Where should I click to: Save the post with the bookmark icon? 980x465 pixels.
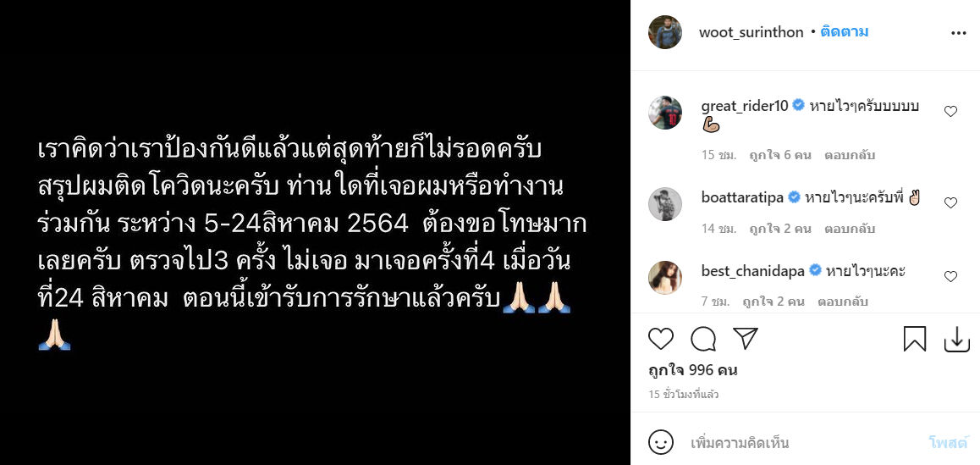(x=914, y=339)
